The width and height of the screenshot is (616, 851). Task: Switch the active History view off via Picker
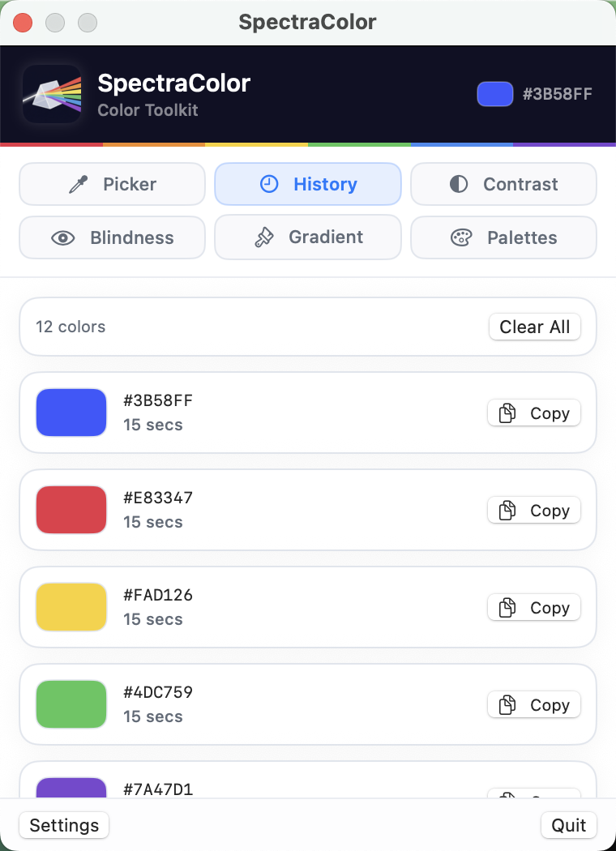pos(112,184)
